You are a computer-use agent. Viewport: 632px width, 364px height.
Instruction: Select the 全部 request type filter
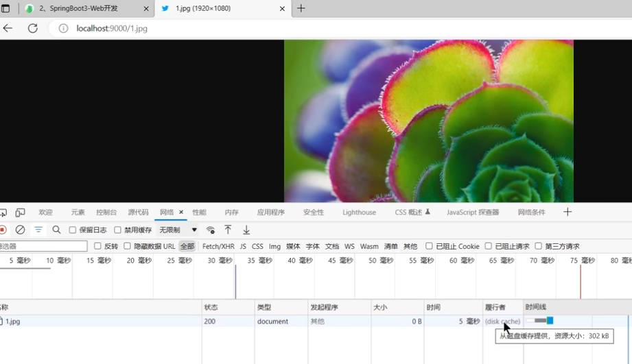187,246
